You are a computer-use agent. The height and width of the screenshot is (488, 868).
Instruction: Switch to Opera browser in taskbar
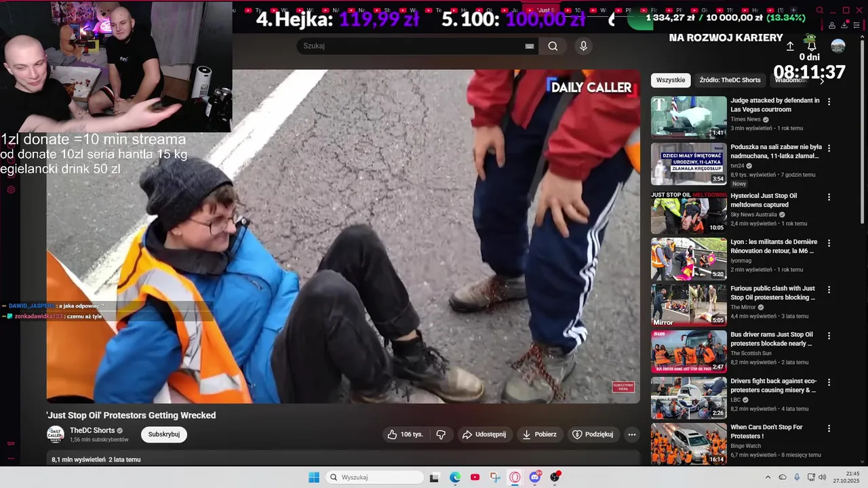(515, 477)
